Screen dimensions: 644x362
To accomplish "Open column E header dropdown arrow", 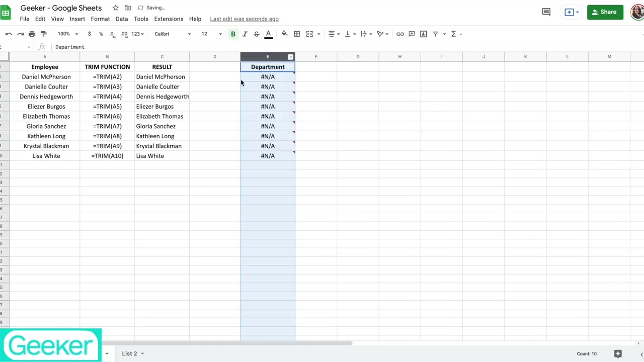I will (290, 57).
